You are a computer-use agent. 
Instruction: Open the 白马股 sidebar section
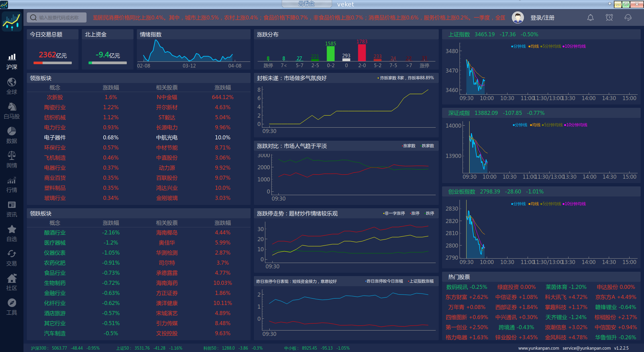tap(12, 111)
